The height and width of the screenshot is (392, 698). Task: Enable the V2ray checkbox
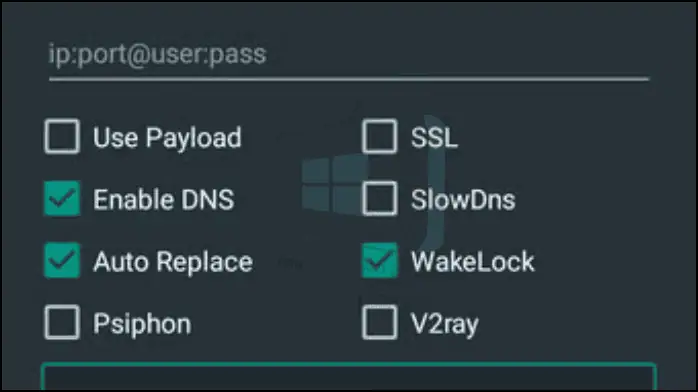click(380, 322)
